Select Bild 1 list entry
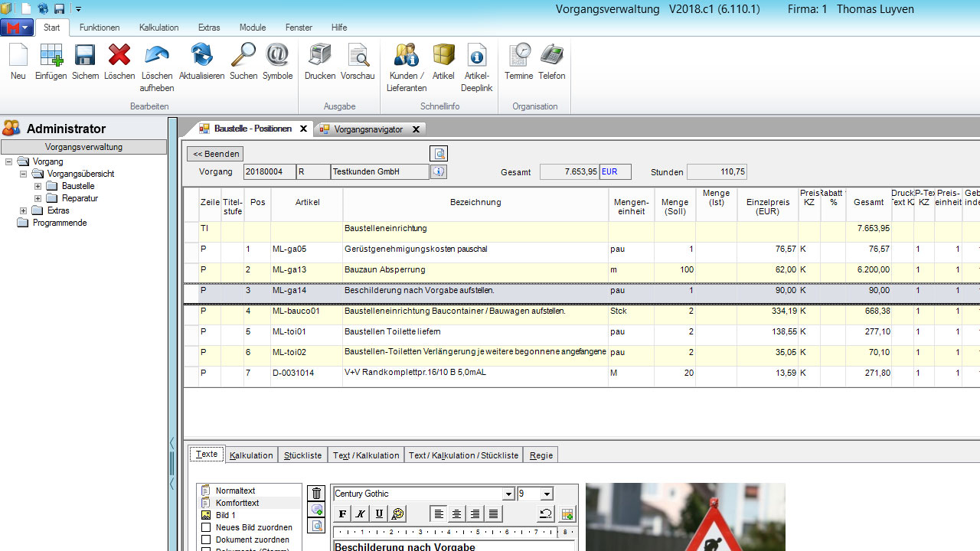 tap(225, 515)
